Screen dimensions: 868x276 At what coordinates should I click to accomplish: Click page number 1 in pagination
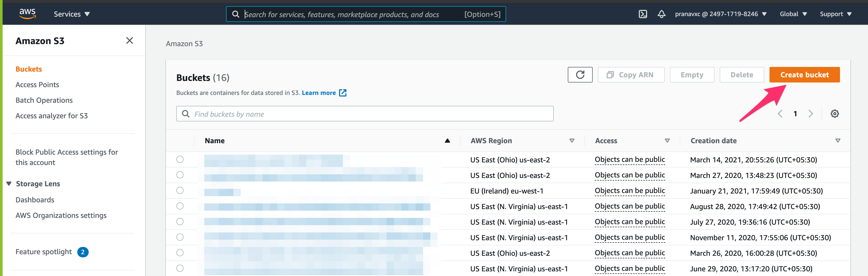(x=795, y=114)
